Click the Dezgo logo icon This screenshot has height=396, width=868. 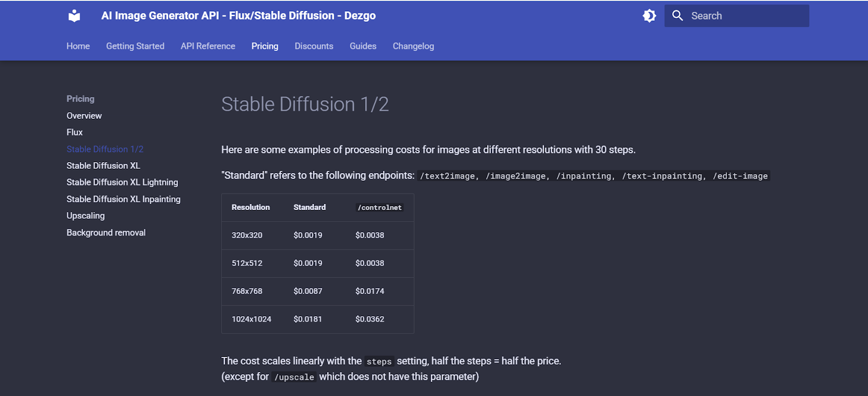(74, 16)
